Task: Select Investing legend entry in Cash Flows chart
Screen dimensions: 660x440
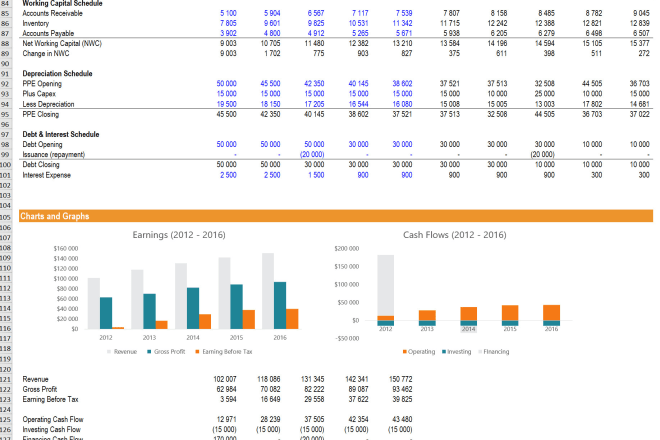Action: pyautogui.click(x=457, y=352)
